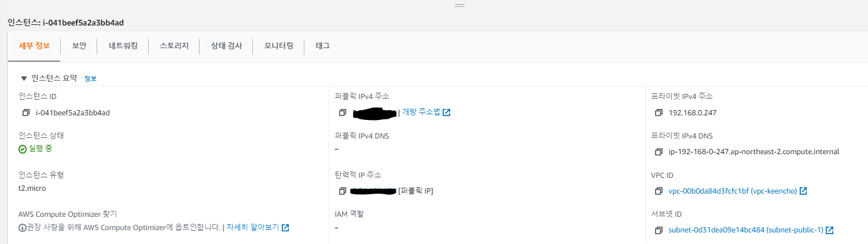
Task: Click the 자세히 알아보기 link
Action: (x=253, y=227)
